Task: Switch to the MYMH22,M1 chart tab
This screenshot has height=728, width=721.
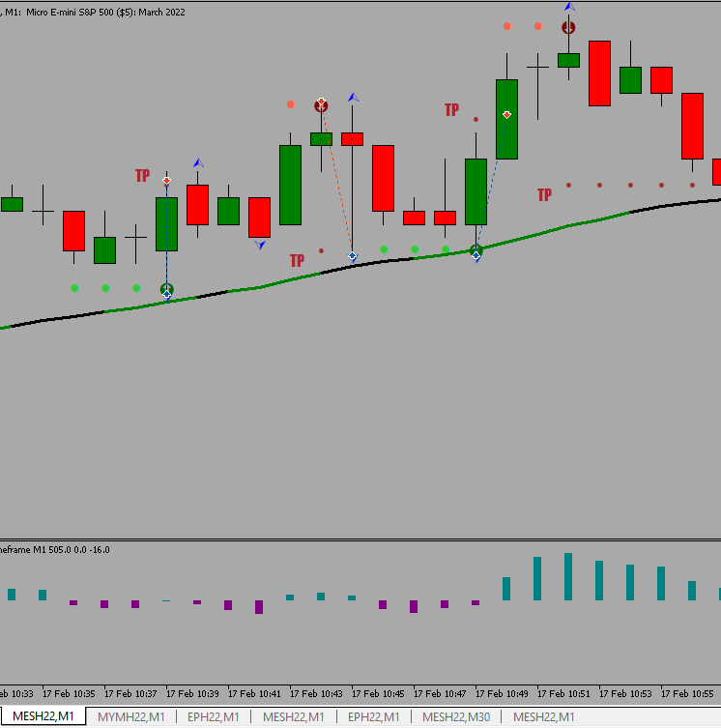Action: pyautogui.click(x=130, y=716)
